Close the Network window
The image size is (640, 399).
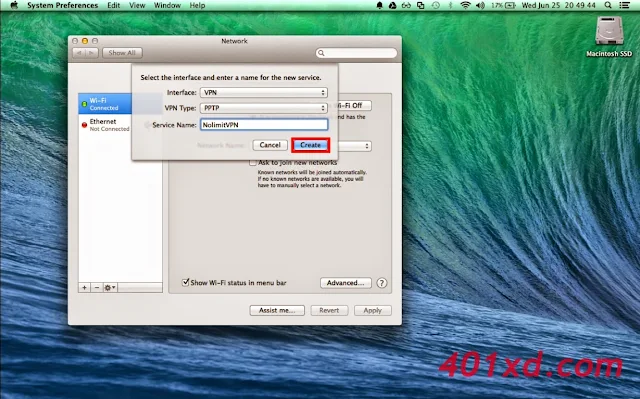(x=75, y=41)
